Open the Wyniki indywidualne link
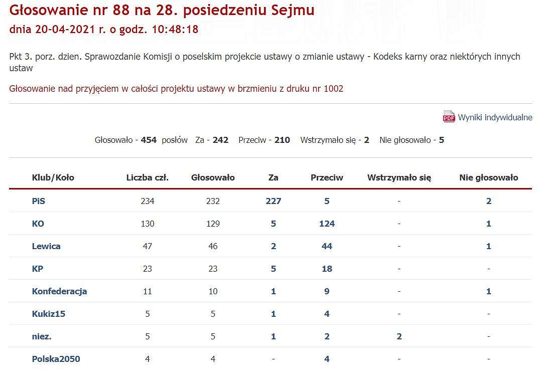 (495, 117)
